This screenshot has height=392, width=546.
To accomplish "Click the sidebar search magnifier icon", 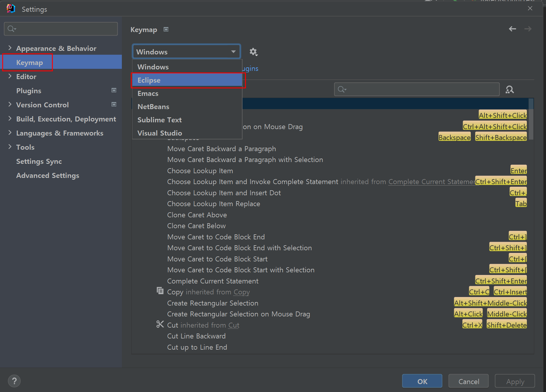I will point(11,29).
